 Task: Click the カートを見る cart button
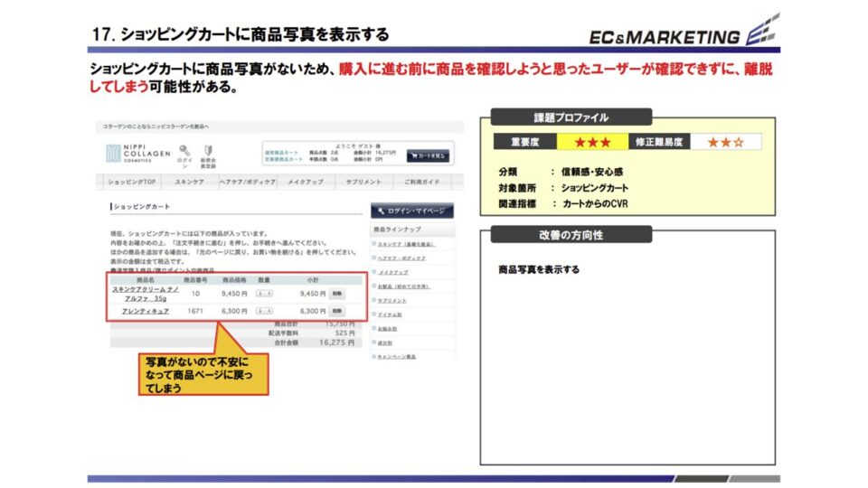tap(428, 156)
